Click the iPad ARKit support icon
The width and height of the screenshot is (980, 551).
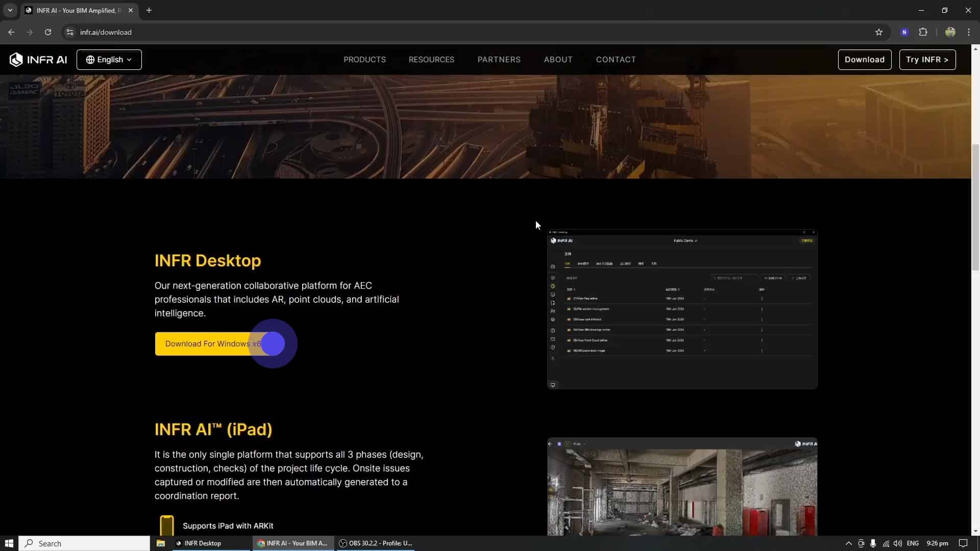click(x=167, y=525)
